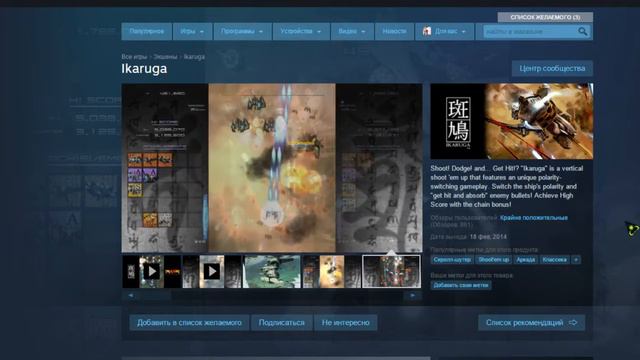The height and width of the screenshot is (360, 640).
Task: Expand the Видео dropdown menu
Action: point(352,31)
